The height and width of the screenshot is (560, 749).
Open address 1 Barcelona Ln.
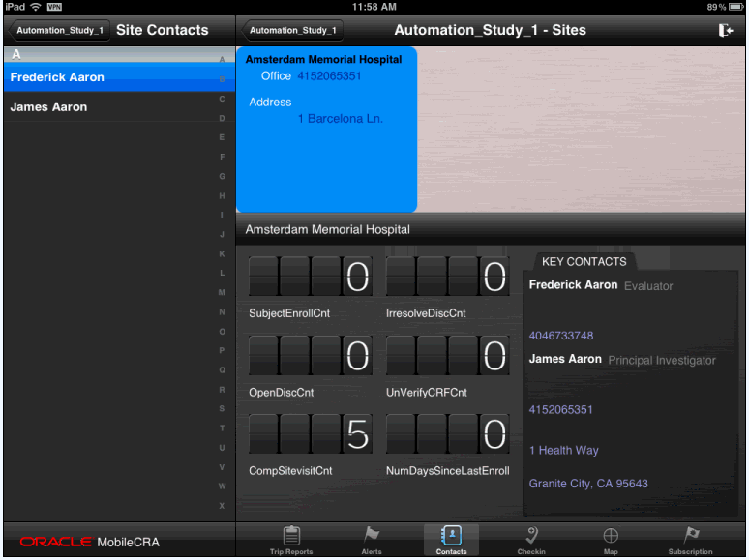(x=340, y=119)
